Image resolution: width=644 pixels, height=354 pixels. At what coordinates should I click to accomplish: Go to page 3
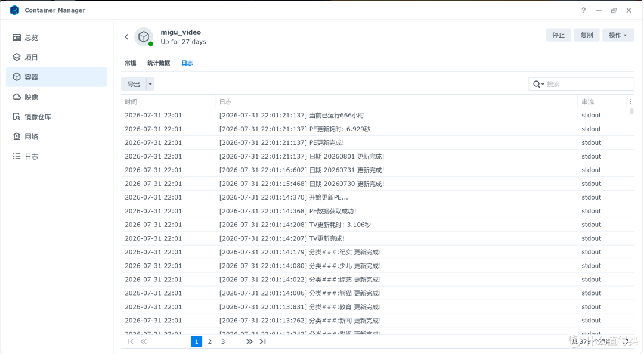pos(223,341)
